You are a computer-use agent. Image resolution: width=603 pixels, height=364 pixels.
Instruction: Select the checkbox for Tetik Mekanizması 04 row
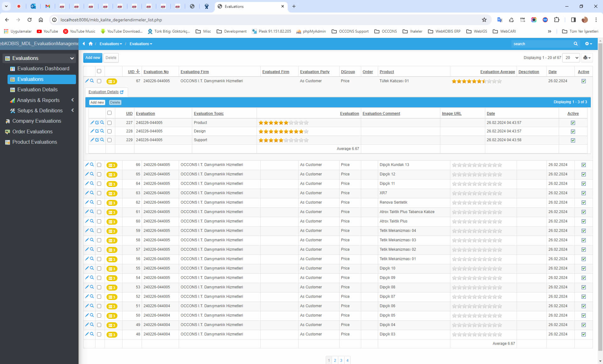(99, 231)
